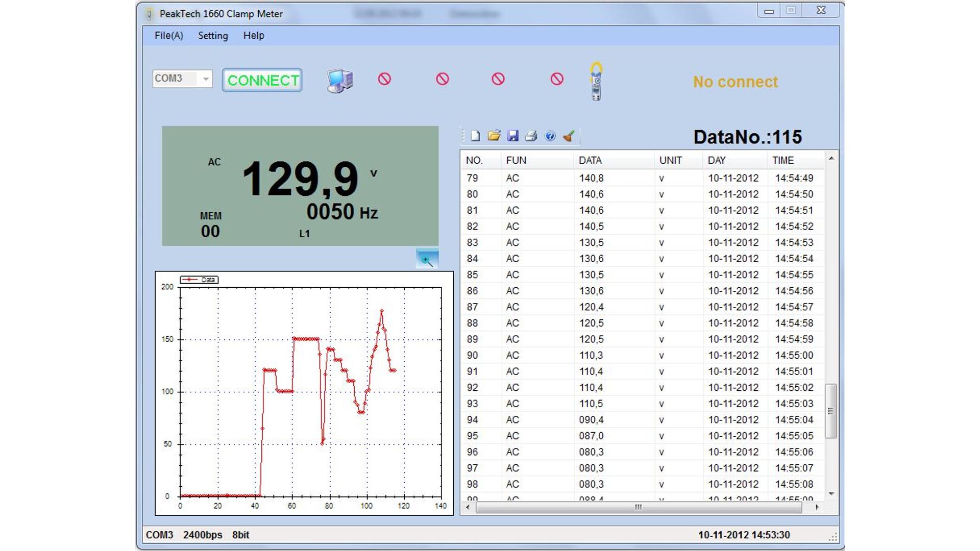
Task: Click time cell 14:54:53
Action: (794, 243)
